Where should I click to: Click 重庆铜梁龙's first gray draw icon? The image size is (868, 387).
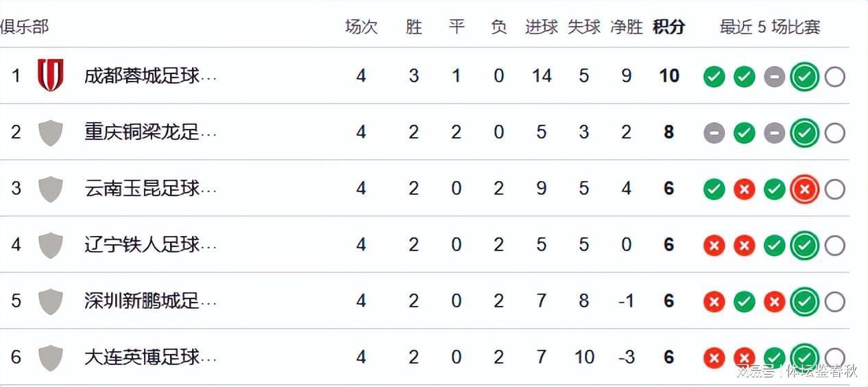coord(714,133)
